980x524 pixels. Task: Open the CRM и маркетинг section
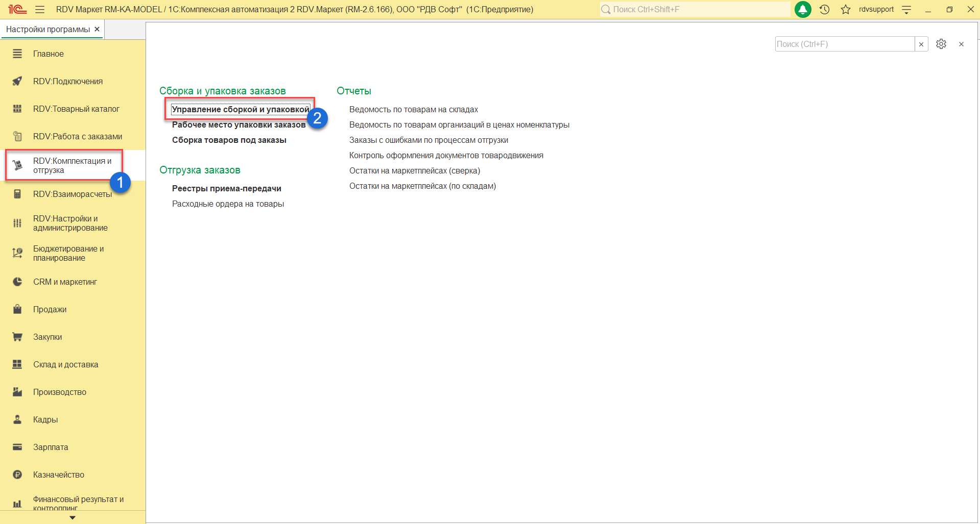65,282
